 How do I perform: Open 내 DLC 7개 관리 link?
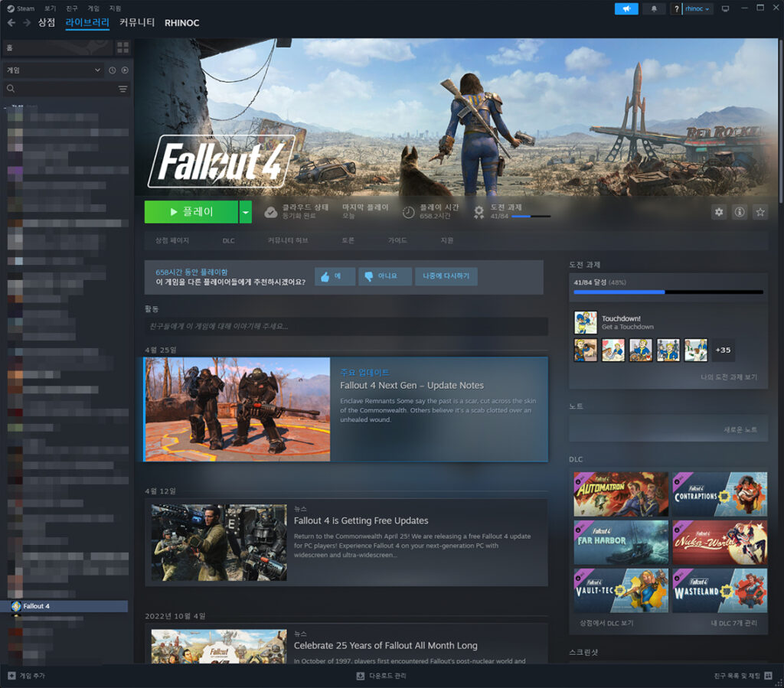[734, 623]
